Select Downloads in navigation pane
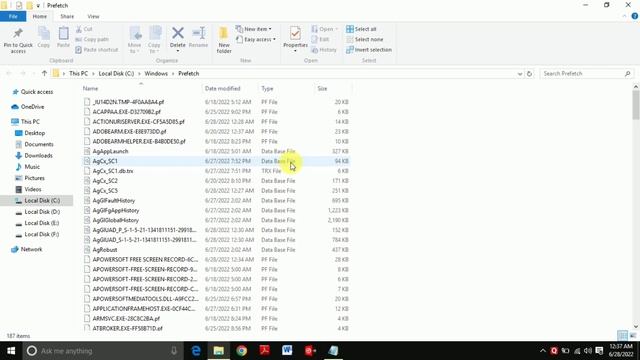640x360 pixels. click(x=34, y=156)
